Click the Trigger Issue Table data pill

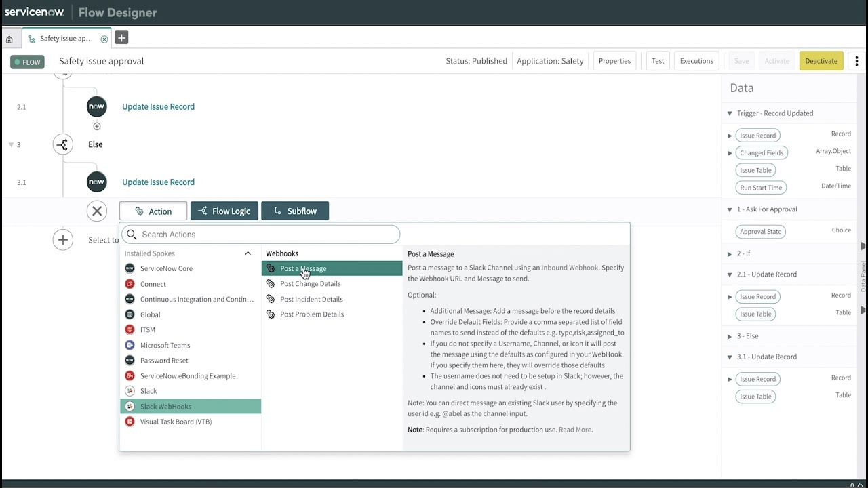point(755,171)
